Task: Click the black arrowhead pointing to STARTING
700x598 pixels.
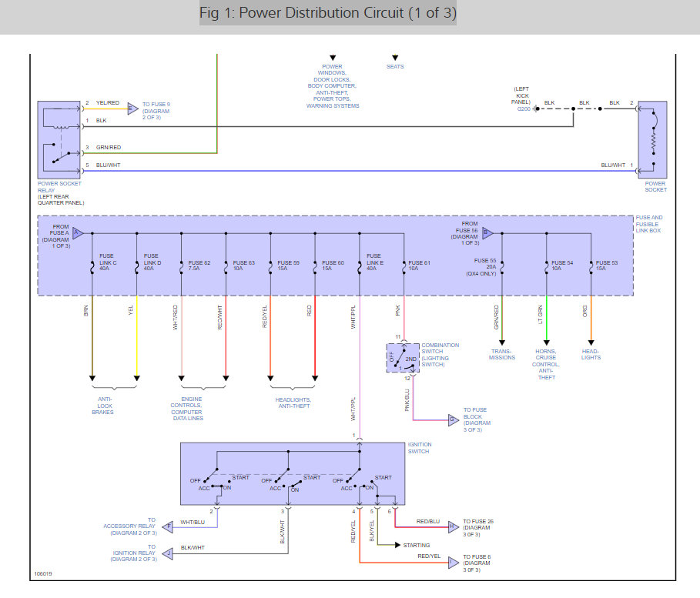Action: tap(397, 545)
